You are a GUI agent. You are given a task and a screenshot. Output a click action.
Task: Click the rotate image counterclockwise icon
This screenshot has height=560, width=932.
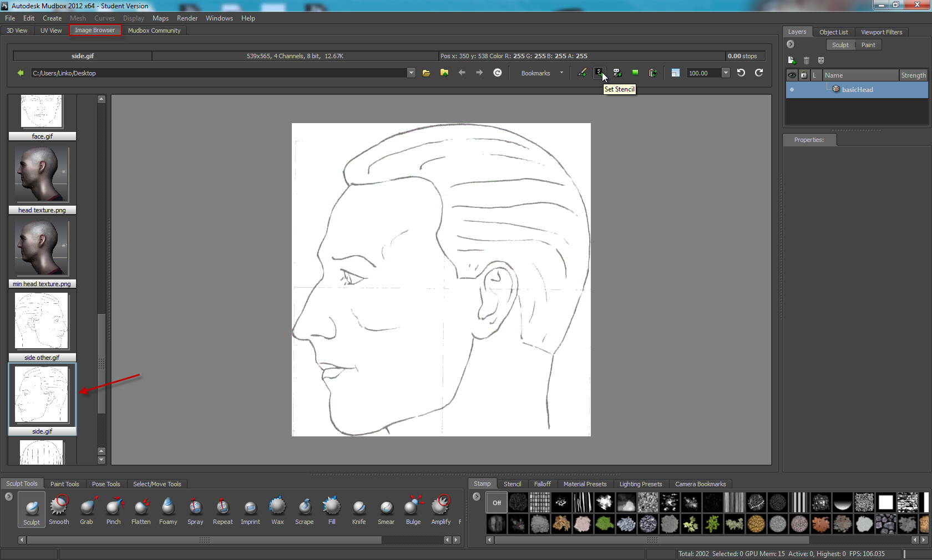pyautogui.click(x=741, y=73)
